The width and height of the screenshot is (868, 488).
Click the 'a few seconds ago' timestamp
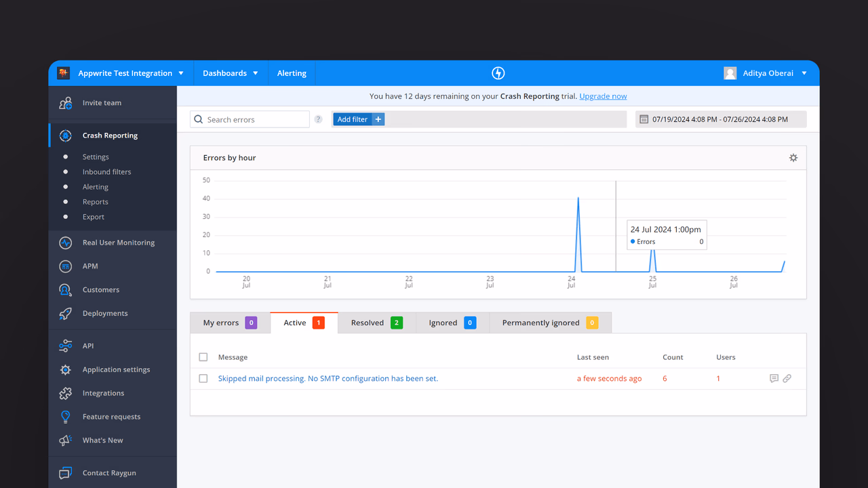(x=609, y=378)
